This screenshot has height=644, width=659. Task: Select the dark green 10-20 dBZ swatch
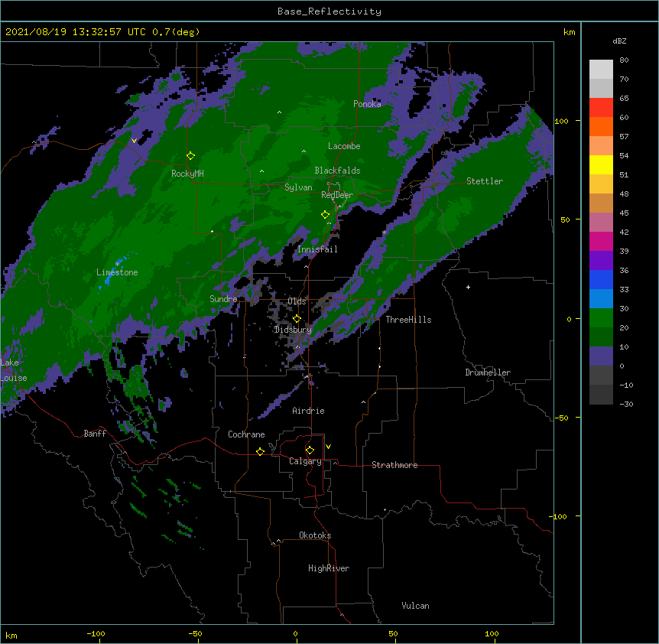[601, 337]
